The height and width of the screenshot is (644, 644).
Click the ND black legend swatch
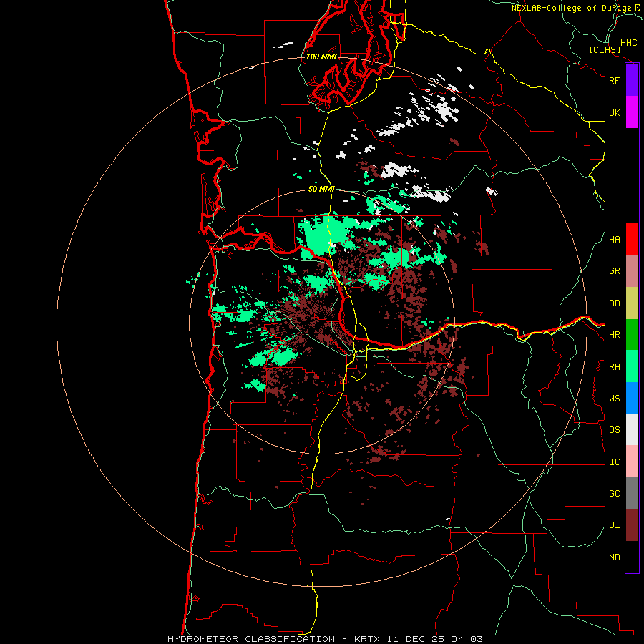[x=632, y=557]
